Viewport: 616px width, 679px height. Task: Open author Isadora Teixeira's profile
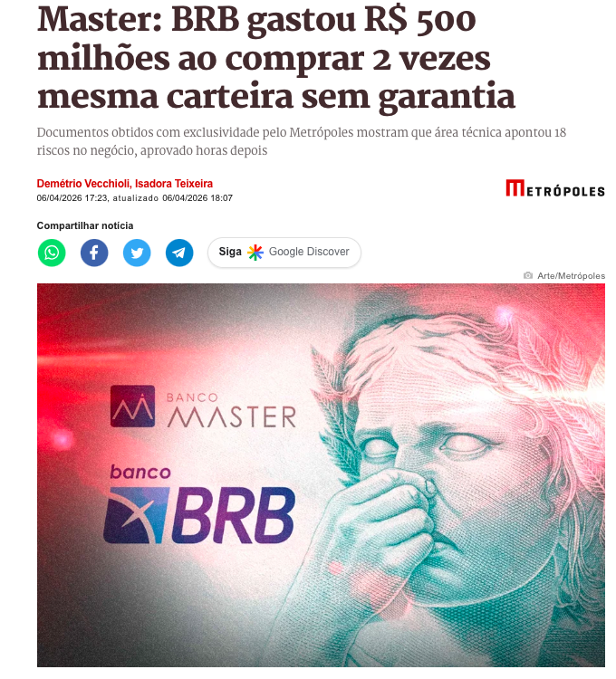[174, 184]
